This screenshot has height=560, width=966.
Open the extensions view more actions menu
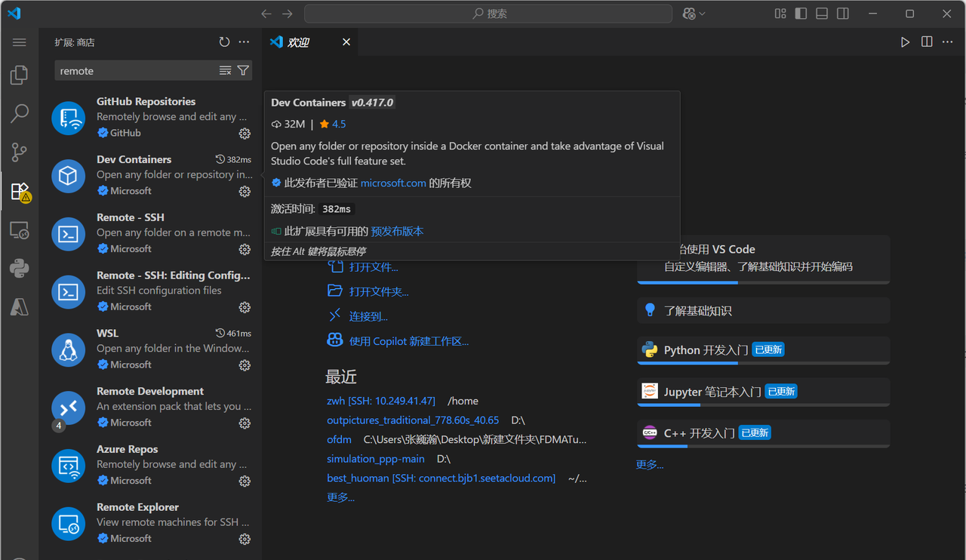tap(244, 42)
